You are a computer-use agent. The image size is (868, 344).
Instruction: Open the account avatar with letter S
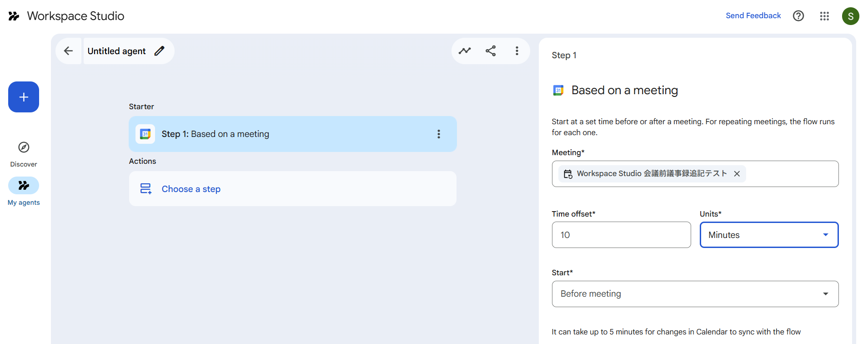point(850,16)
